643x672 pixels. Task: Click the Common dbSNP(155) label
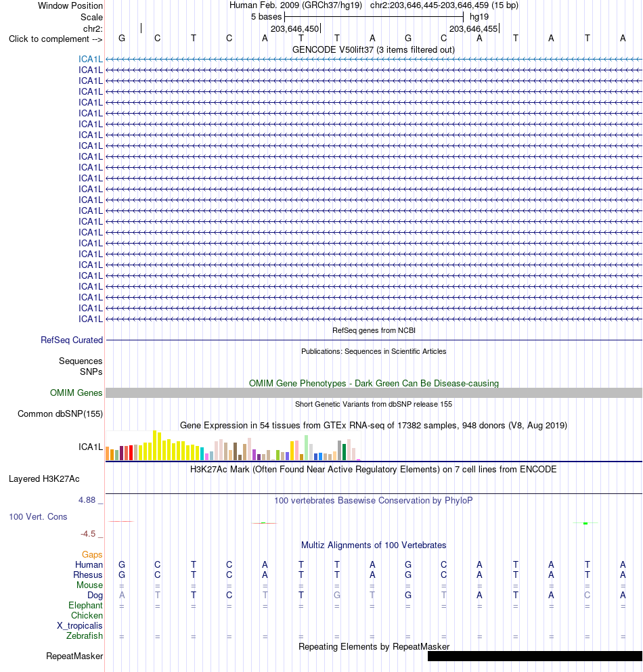click(x=60, y=414)
